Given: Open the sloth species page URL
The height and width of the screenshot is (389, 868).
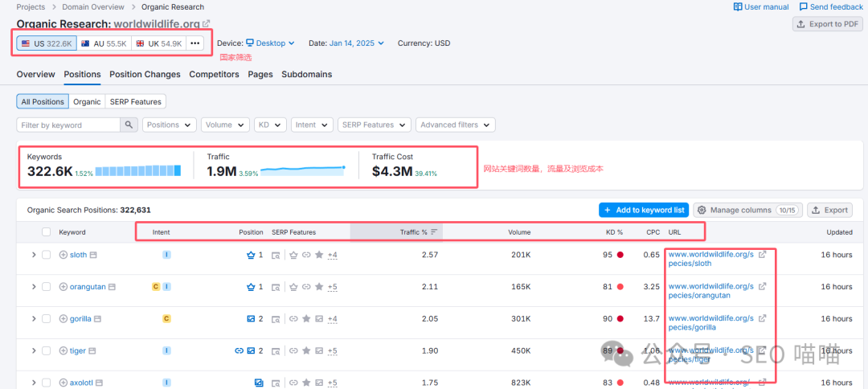Looking at the screenshot, I should tap(710, 259).
